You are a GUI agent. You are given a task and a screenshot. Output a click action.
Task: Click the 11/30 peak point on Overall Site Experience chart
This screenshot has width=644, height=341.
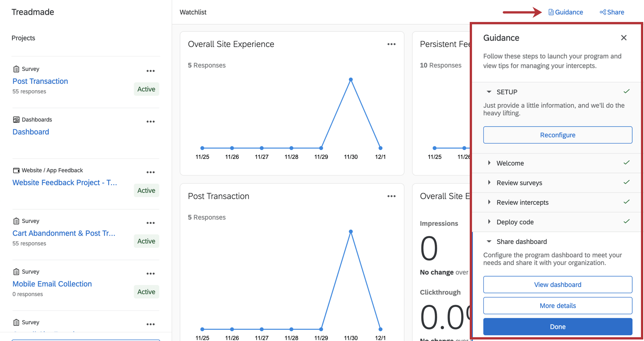[x=351, y=80]
